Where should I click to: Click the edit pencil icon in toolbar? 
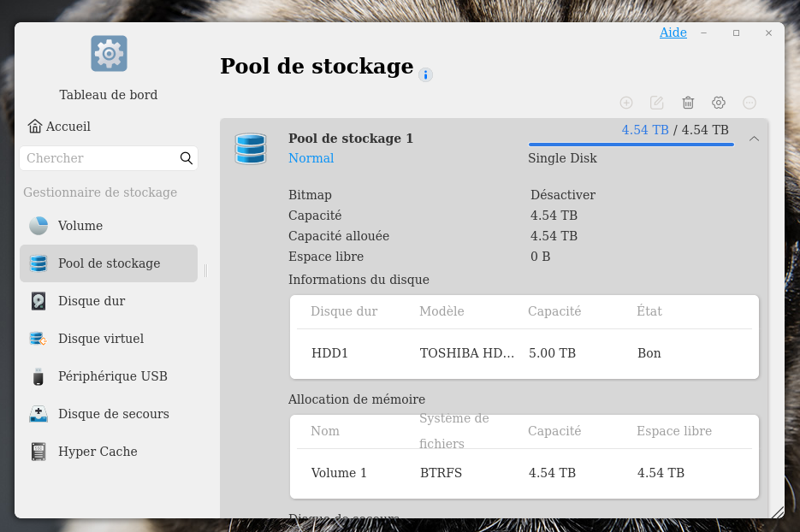pos(657,103)
